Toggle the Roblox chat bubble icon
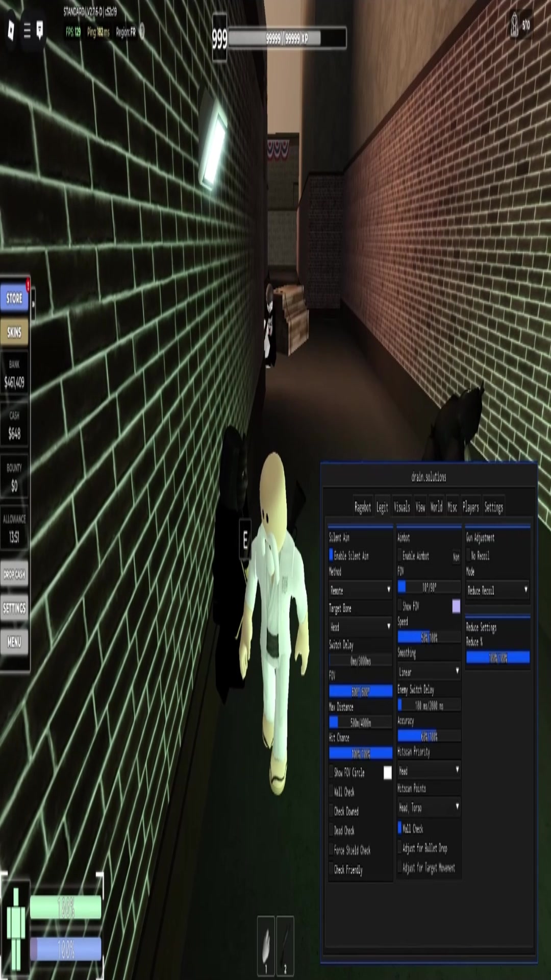 pos(40,31)
